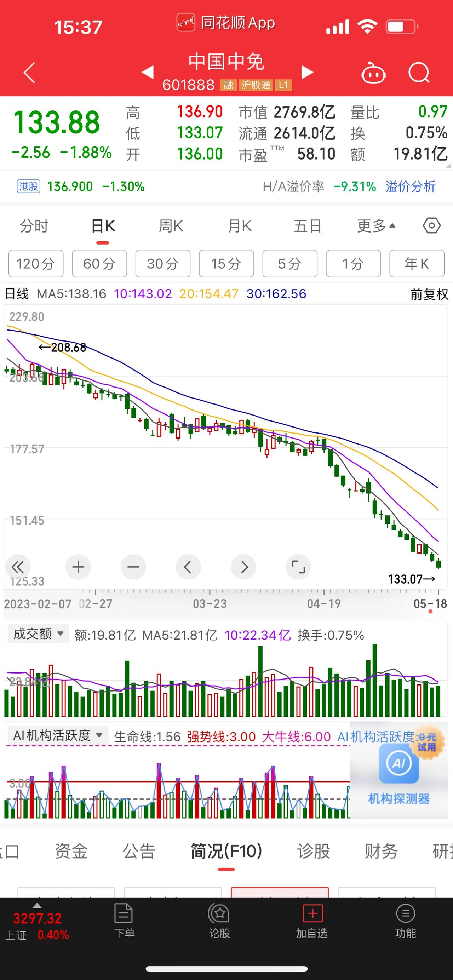Tap the 中国中免 stock title

[226, 62]
